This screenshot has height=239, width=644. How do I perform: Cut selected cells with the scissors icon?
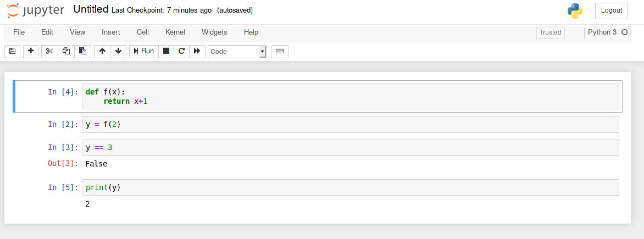[x=49, y=51]
